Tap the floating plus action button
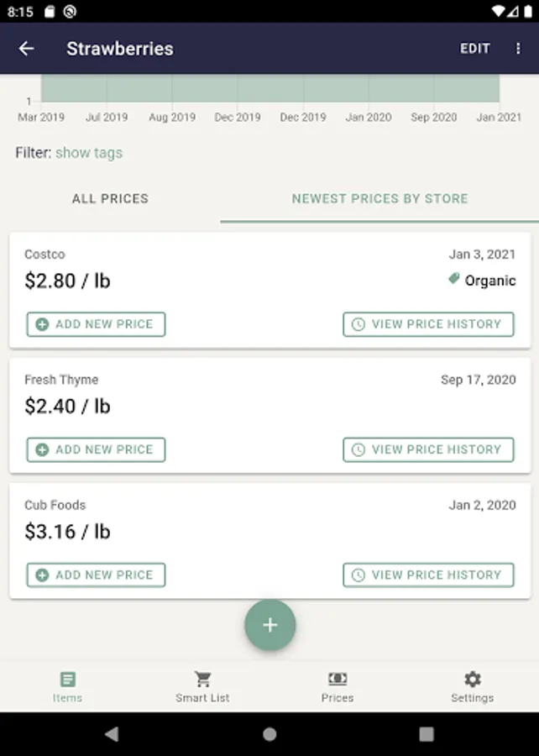The height and width of the screenshot is (756, 539). click(x=269, y=625)
